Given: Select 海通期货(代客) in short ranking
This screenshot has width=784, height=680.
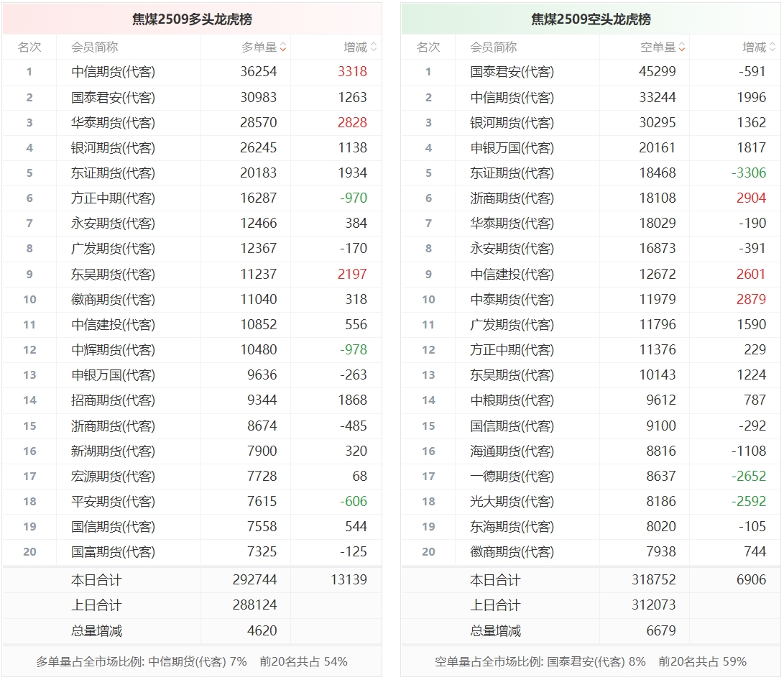Looking at the screenshot, I should click(512, 451).
